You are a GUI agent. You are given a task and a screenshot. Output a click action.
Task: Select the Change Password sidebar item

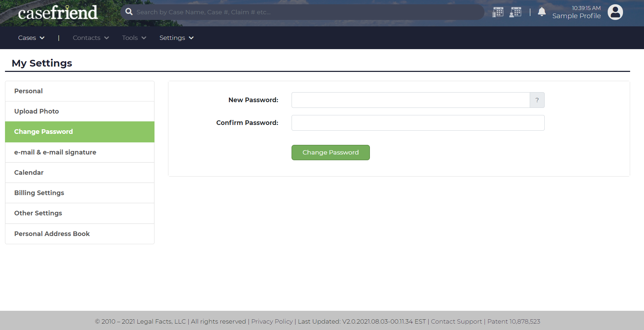pyautogui.click(x=80, y=132)
